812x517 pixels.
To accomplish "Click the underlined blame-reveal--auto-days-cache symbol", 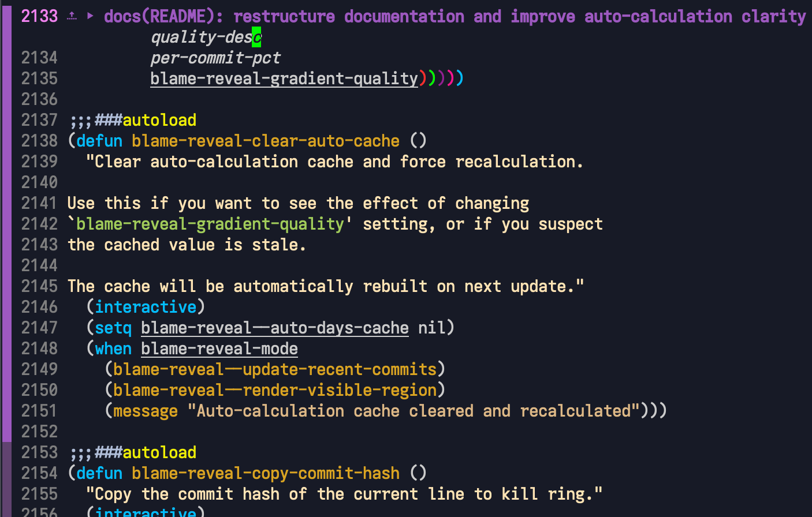I will [274, 328].
